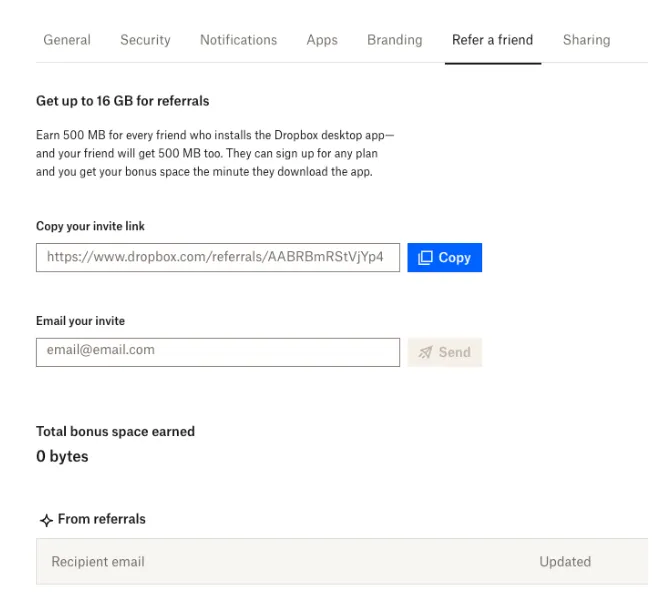Screen dimensions: 658x597
Task: Focus the email@email.com input field
Action: tap(217, 351)
